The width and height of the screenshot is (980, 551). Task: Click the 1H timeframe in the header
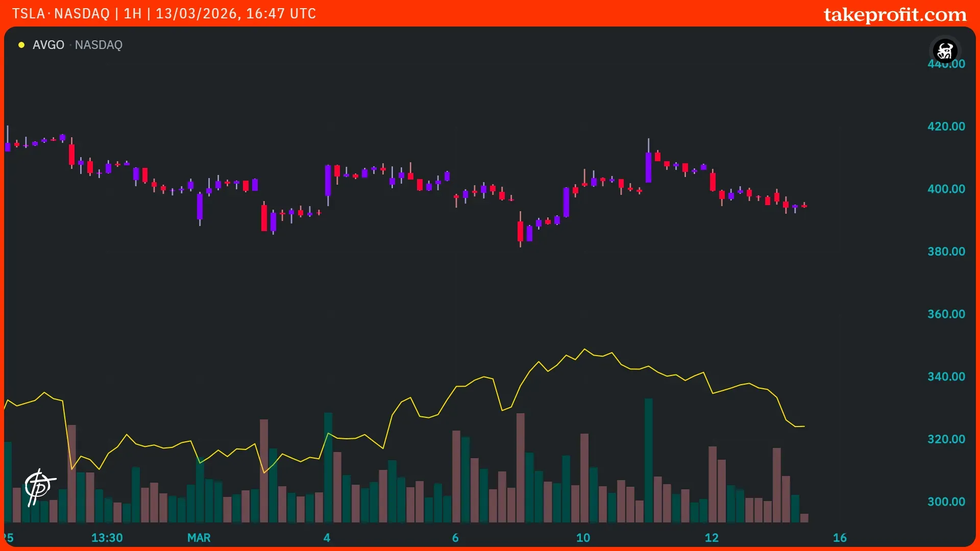[x=132, y=13]
